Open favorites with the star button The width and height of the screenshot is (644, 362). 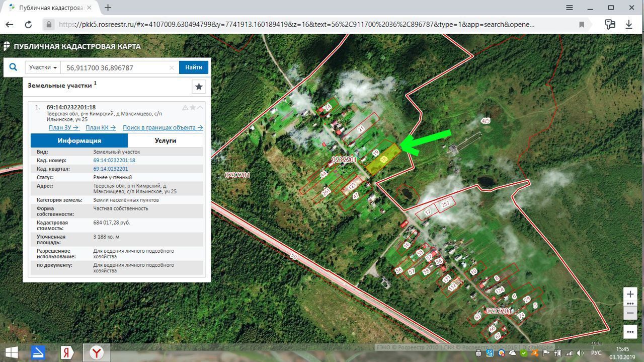(199, 87)
